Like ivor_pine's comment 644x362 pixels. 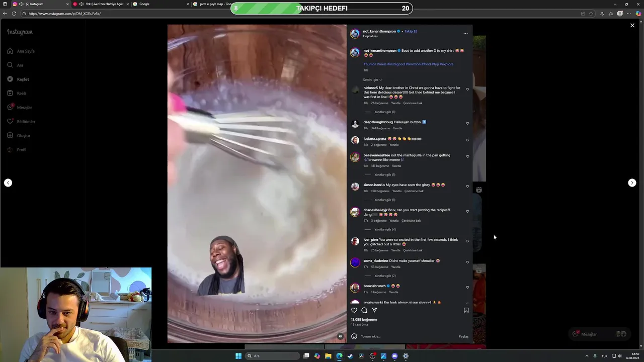467,241
